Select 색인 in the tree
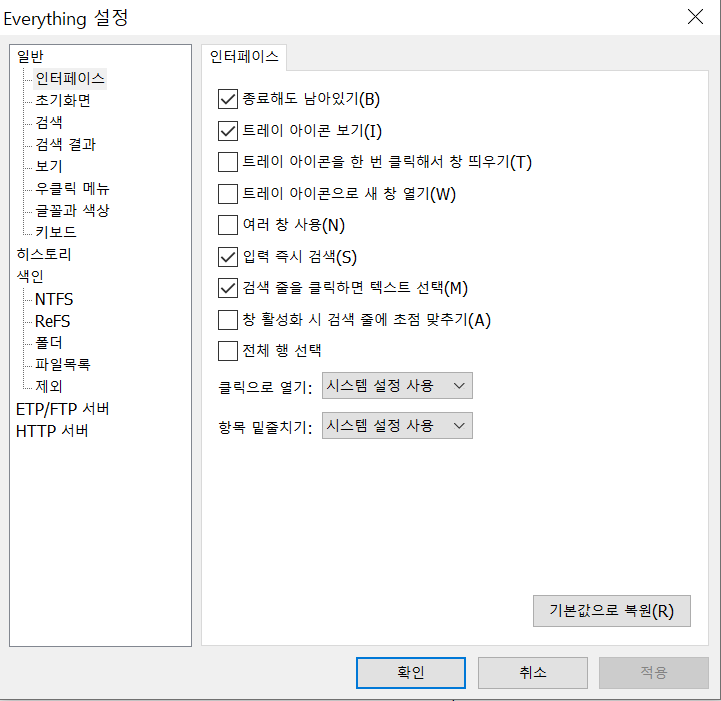The image size is (721, 701). tap(30, 276)
